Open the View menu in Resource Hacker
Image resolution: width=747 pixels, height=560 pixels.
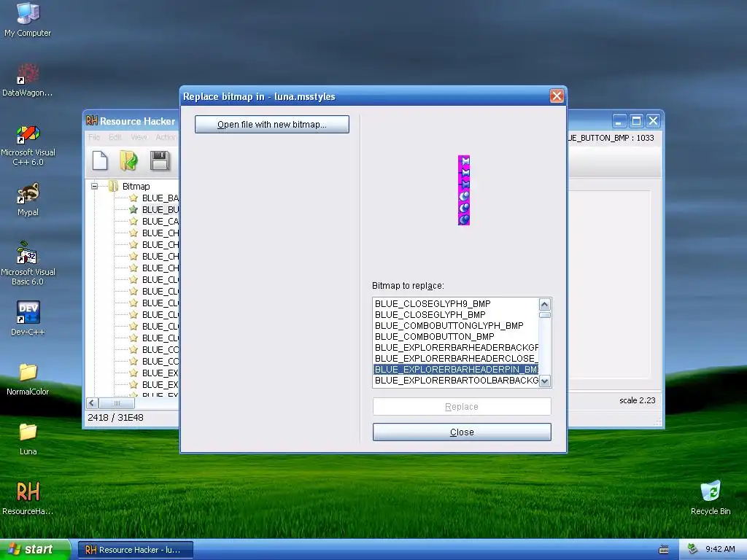139,137
